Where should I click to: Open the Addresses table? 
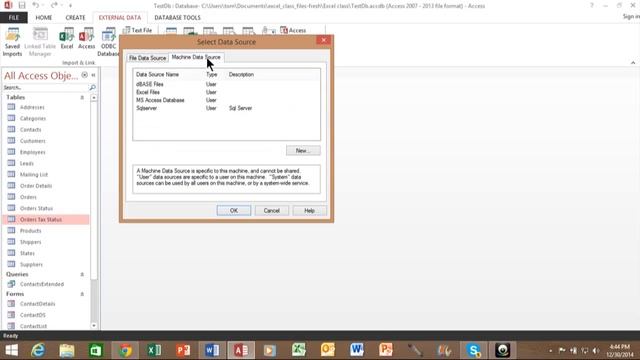32,107
